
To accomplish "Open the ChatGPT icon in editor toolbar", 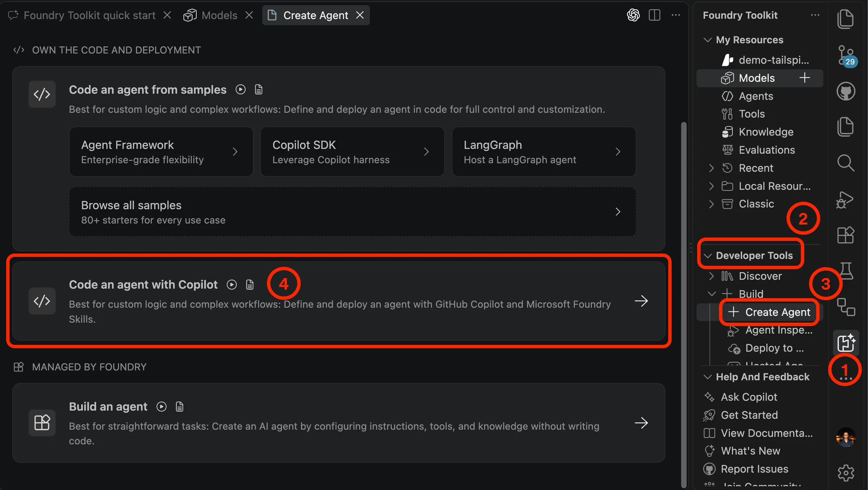I will [x=633, y=15].
